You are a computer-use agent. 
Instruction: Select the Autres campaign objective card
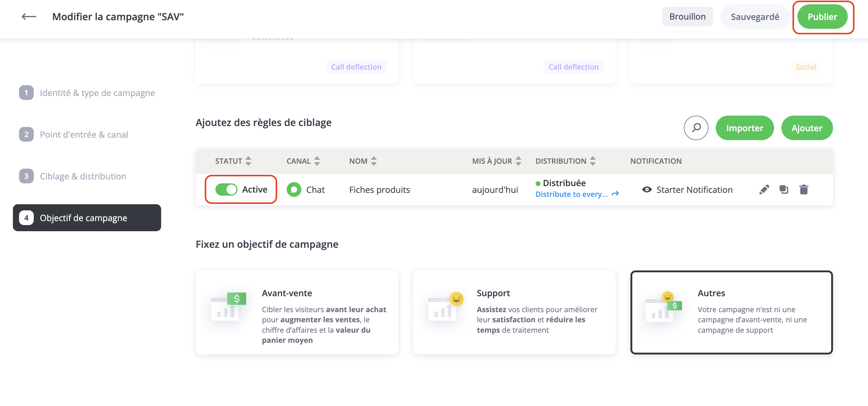[731, 312]
